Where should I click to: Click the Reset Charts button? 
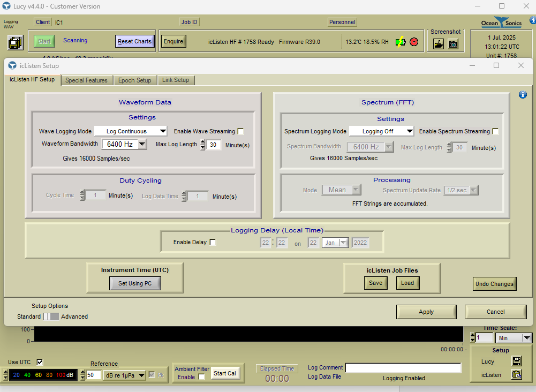tap(135, 41)
